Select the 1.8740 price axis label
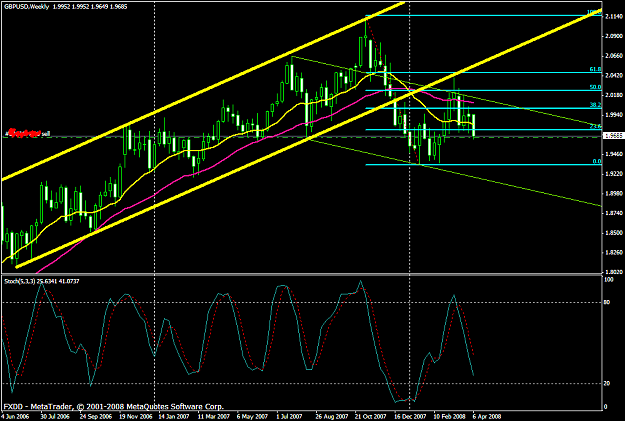Screen dimensions: 625x421 [614, 213]
